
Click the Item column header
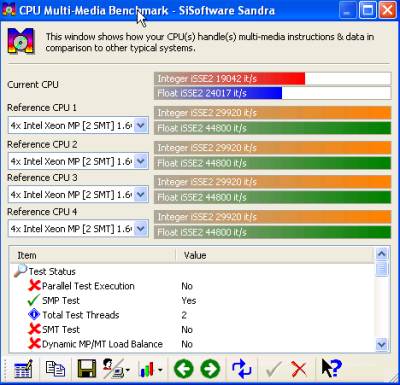[92, 255]
